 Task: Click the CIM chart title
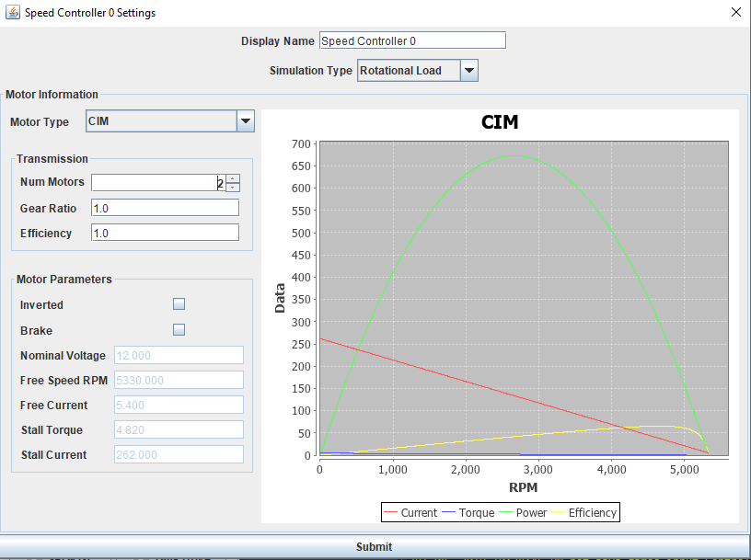[500, 122]
